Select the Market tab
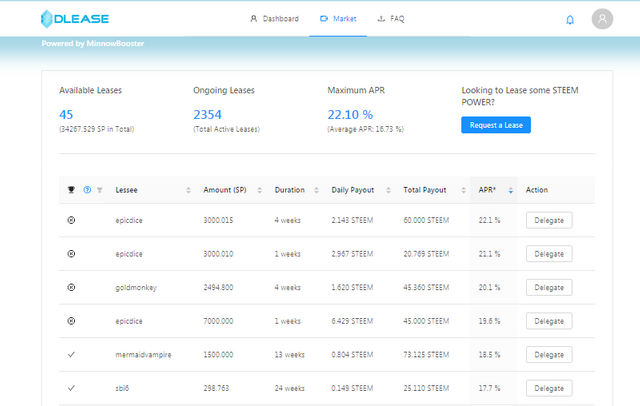The width and height of the screenshot is (640, 406). 338,19
